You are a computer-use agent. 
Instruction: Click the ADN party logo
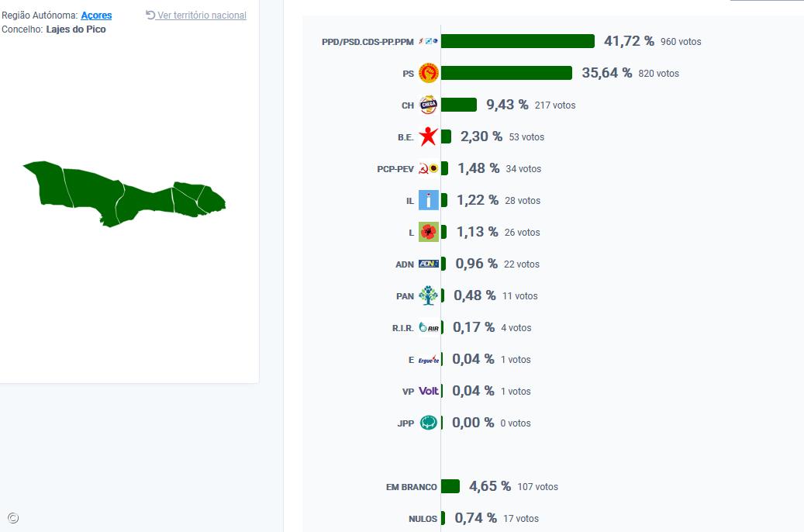tap(428, 264)
